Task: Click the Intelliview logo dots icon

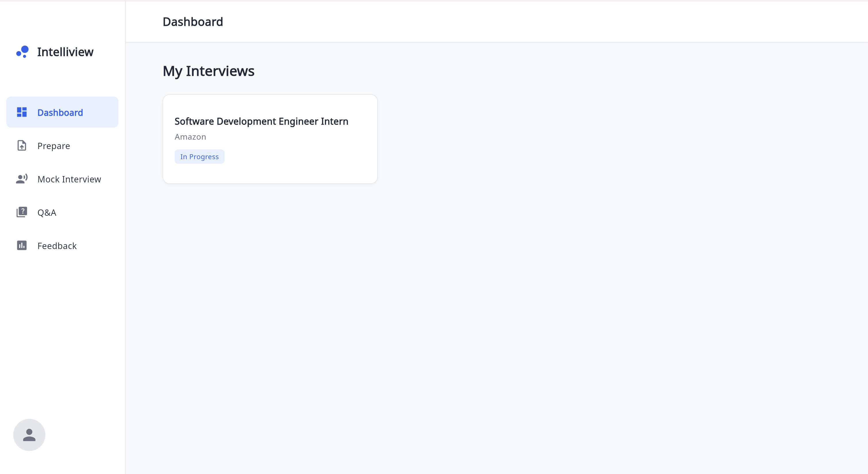Action: click(23, 52)
